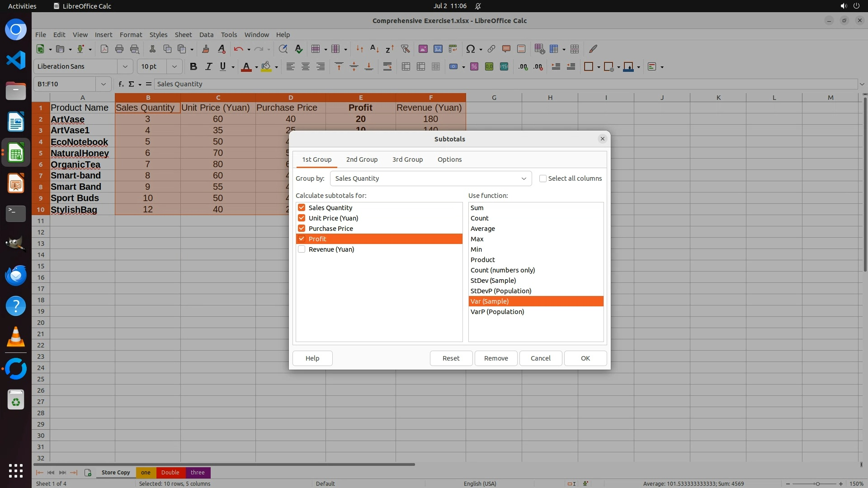This screenshot has width=868, height=488.
Task: Click the sort ascending icon
Action: click(x=374, y=49)
